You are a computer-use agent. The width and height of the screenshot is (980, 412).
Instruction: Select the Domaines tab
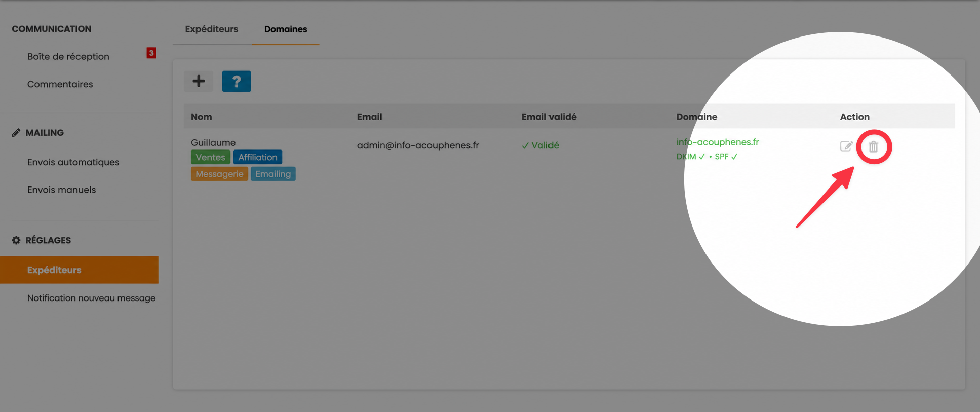(286, 29)
